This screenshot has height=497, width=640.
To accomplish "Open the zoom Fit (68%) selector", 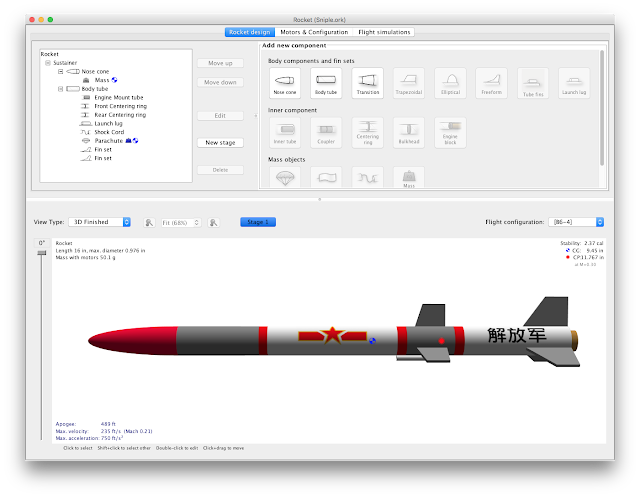I will (x=181, y=222).
